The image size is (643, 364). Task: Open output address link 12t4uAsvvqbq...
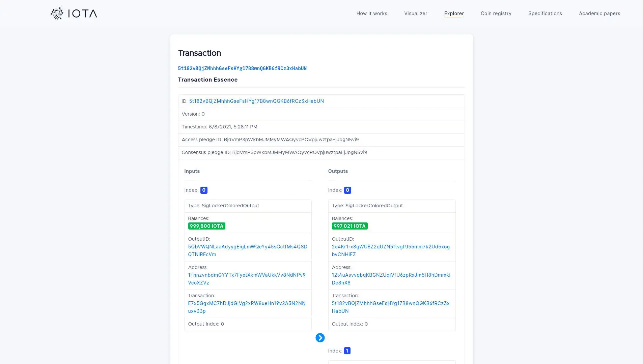[391, 279]
